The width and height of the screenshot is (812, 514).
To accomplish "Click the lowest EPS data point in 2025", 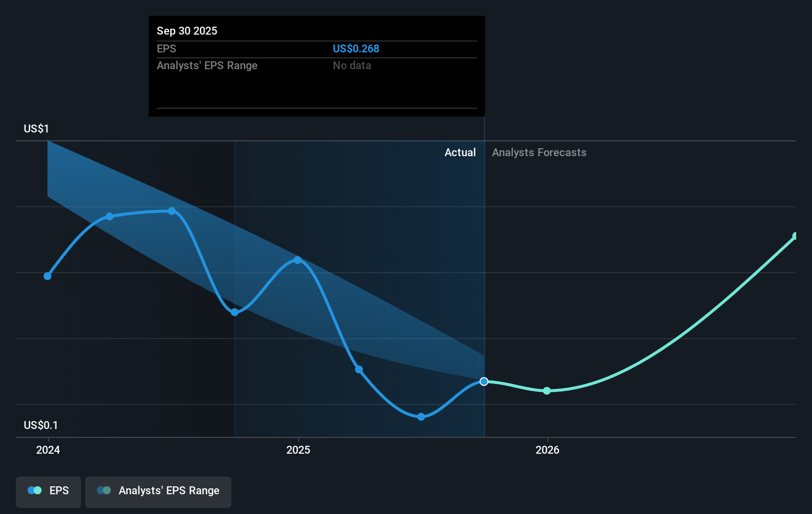I will 421,417.
